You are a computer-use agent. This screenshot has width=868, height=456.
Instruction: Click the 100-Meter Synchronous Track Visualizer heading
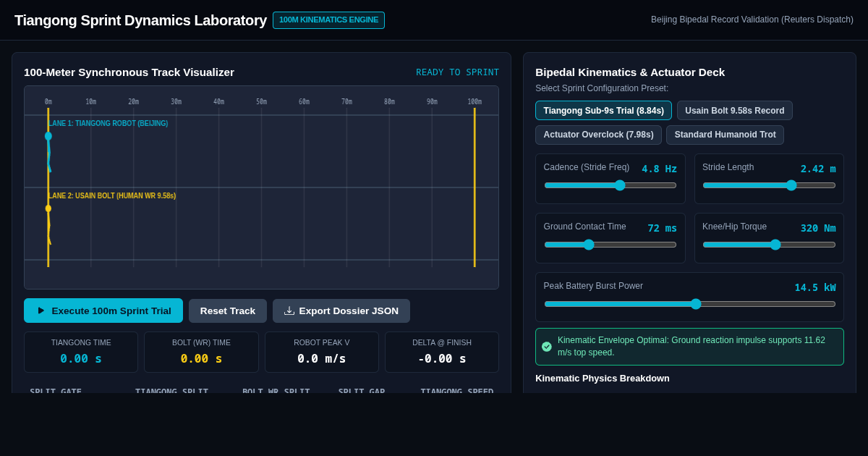pos(129,72)
